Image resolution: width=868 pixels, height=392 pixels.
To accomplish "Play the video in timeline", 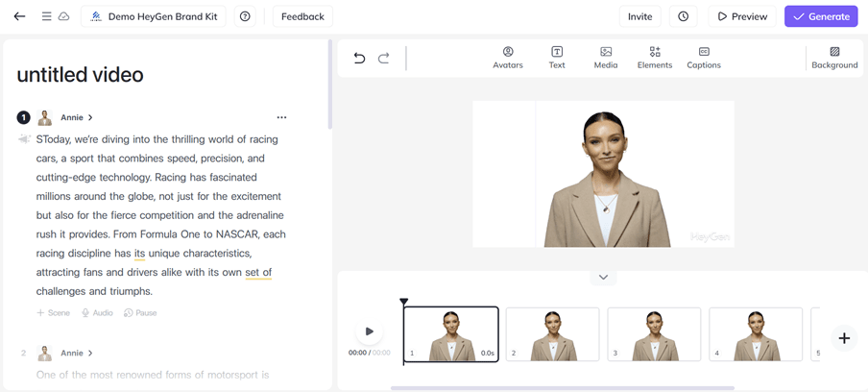I will 369,331.
